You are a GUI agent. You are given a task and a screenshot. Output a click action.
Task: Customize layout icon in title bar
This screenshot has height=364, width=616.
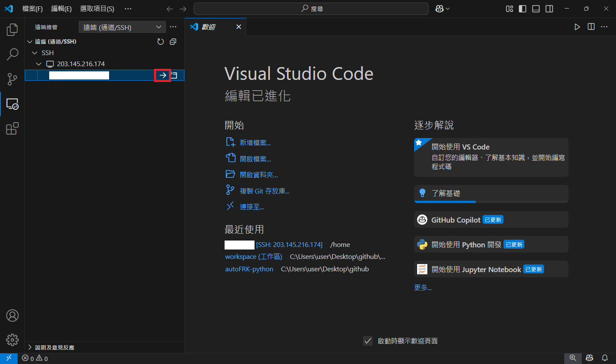click(509, 9)
